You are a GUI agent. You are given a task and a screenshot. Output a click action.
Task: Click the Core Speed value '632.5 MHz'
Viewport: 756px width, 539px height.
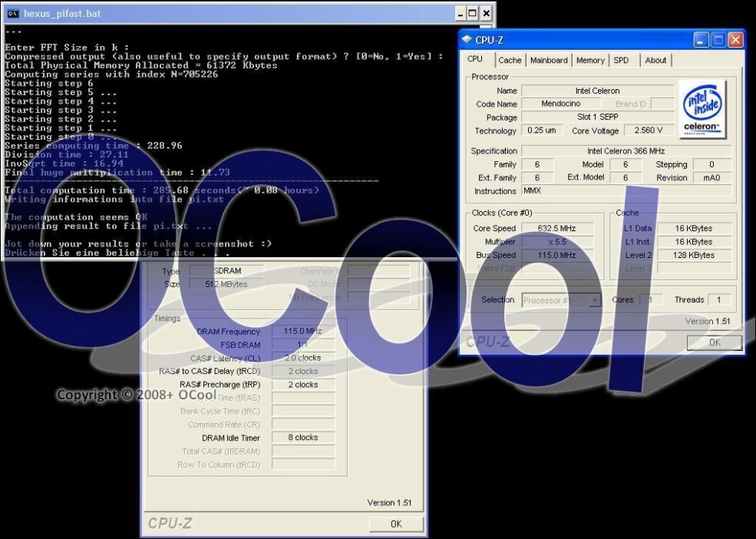point(557,228)
